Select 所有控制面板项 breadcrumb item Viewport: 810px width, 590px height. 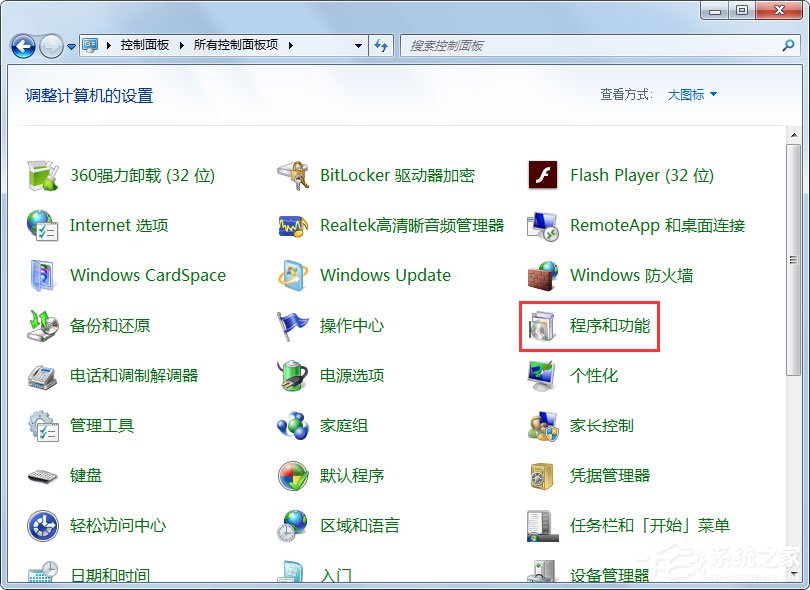[x=237, y=45]
